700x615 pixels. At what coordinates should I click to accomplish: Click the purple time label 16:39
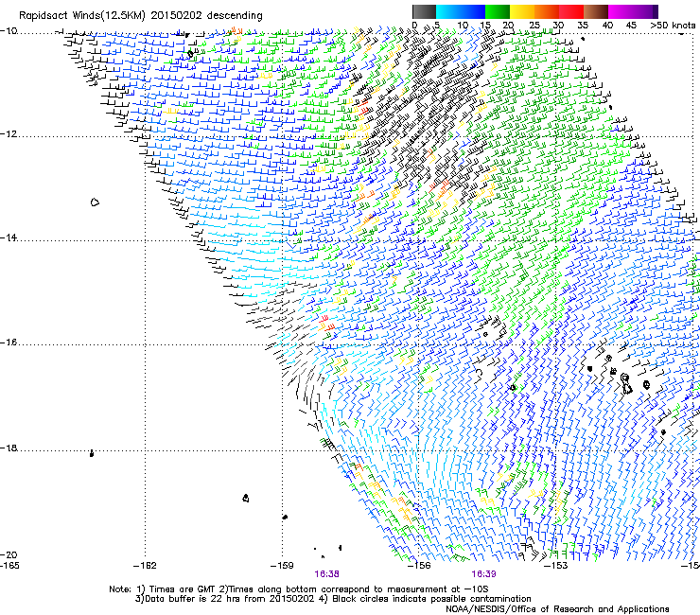(483, 574)
